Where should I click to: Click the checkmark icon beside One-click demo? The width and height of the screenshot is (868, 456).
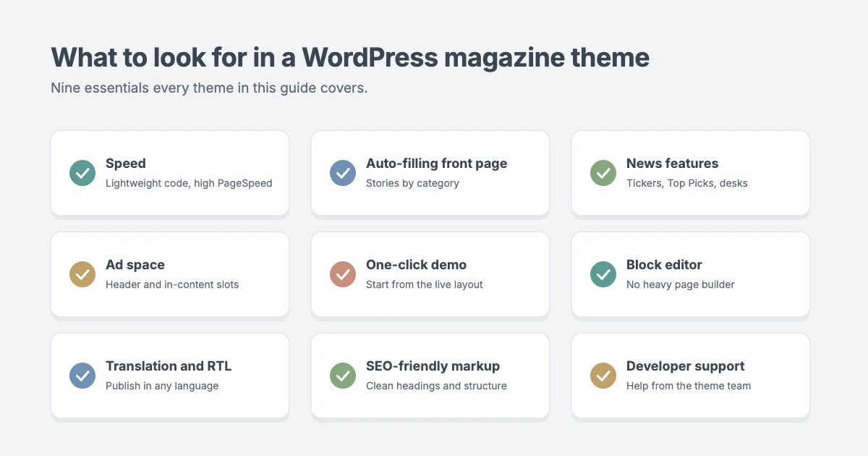point(343,274)
